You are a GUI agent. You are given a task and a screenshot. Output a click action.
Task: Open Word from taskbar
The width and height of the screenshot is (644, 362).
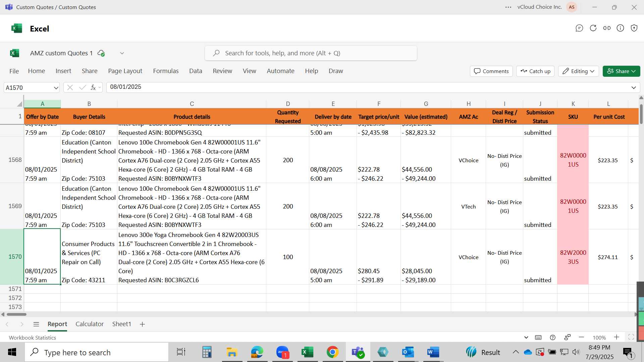tap(433, 352)
